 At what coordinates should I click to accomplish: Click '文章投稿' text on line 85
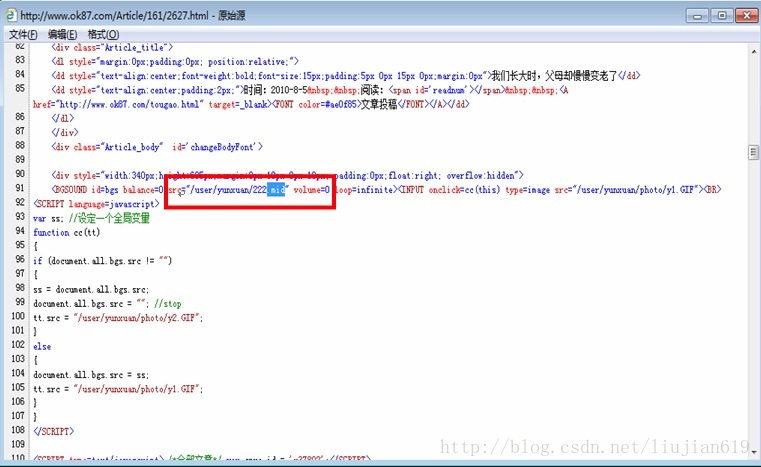(x=379, y=104)
